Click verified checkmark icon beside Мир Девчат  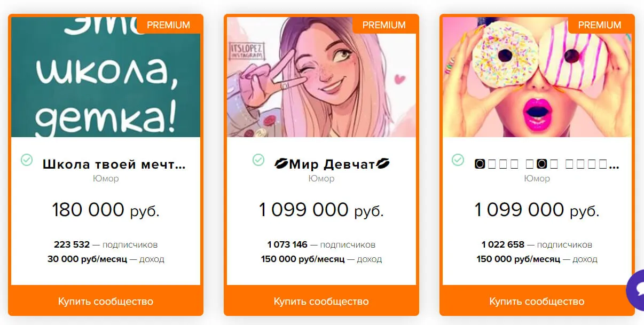tap(258, 160)
